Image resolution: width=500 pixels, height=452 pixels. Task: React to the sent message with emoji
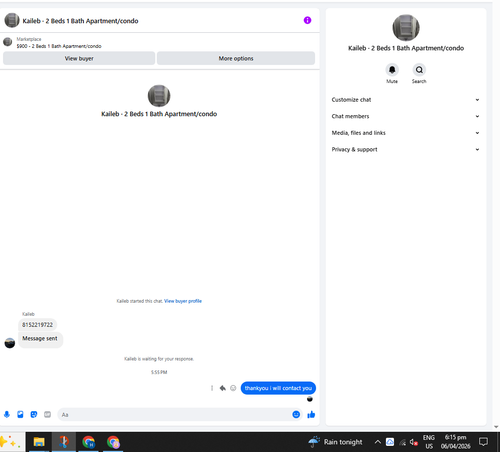tap(233, 388)
